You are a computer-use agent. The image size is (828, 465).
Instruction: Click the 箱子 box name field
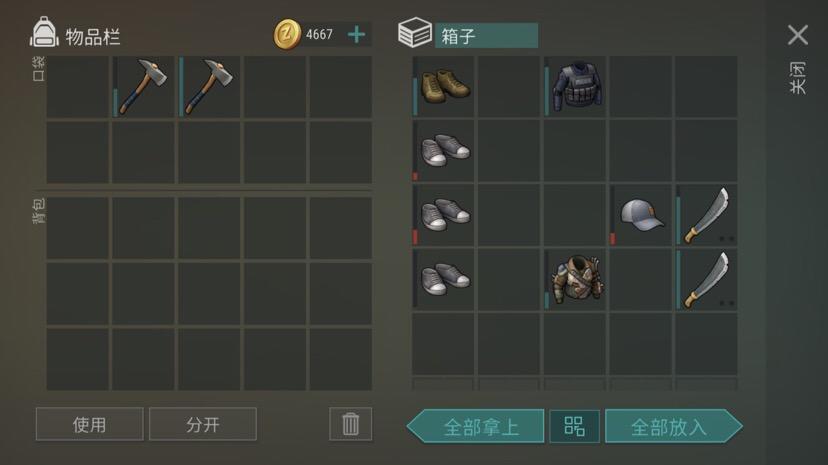click(486, 35)
